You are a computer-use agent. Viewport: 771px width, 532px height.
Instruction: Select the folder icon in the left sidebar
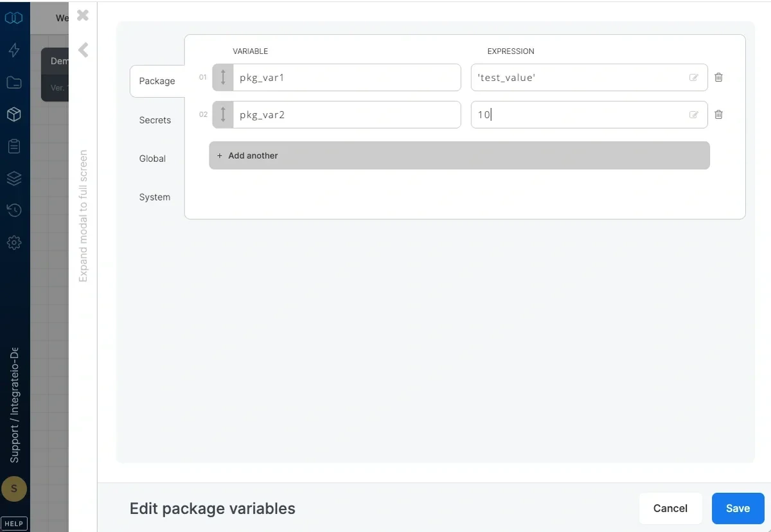[x=14, y=82]
